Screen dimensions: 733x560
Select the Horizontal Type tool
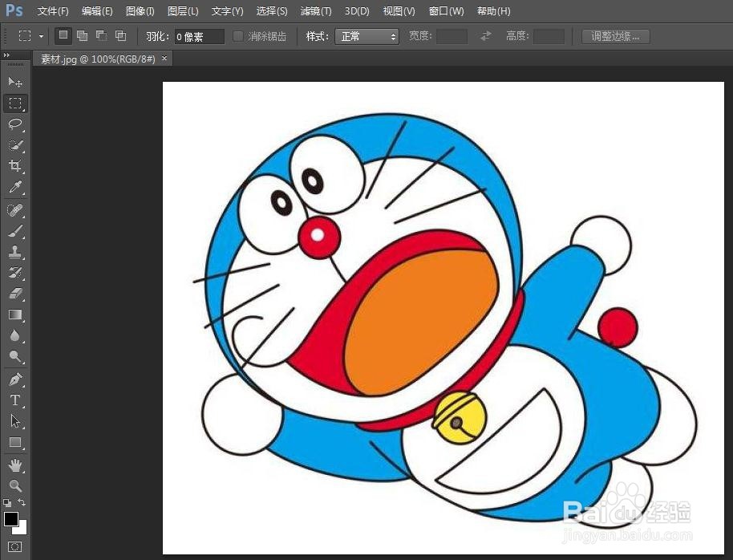(15, 400)
